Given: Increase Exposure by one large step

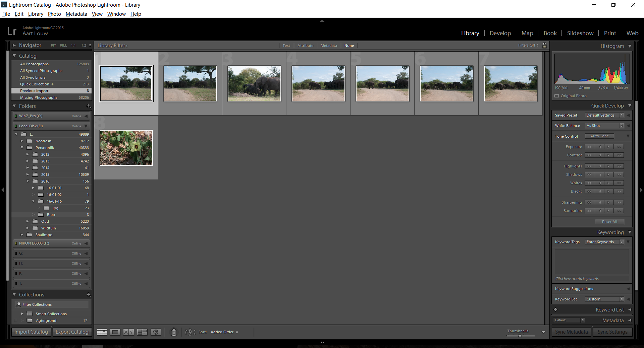Looking at the screenshot, I should pos(619,147).
